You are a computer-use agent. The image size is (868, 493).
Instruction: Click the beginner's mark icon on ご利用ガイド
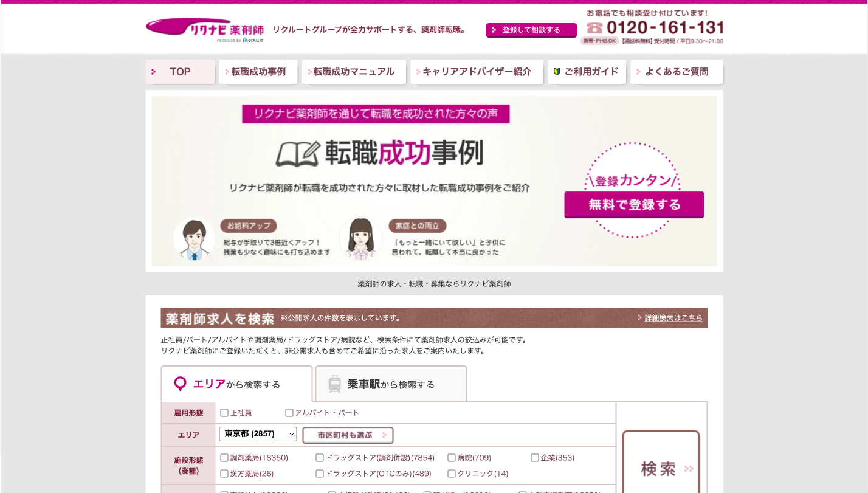[x=557, y=72]
